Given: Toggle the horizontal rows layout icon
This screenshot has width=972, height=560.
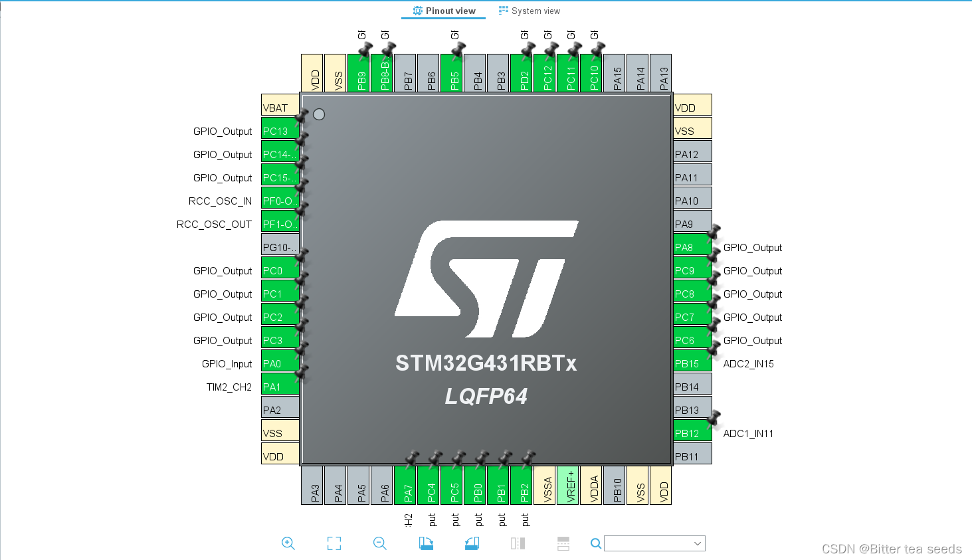Looking at the screenshot, I should tap(563, 543).
